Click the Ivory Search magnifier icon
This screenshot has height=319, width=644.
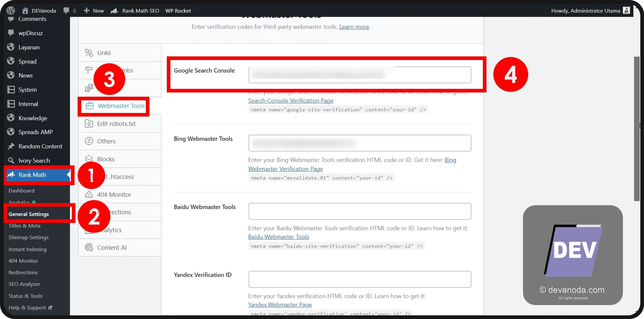pyautogui.click(x=11, y=160)
